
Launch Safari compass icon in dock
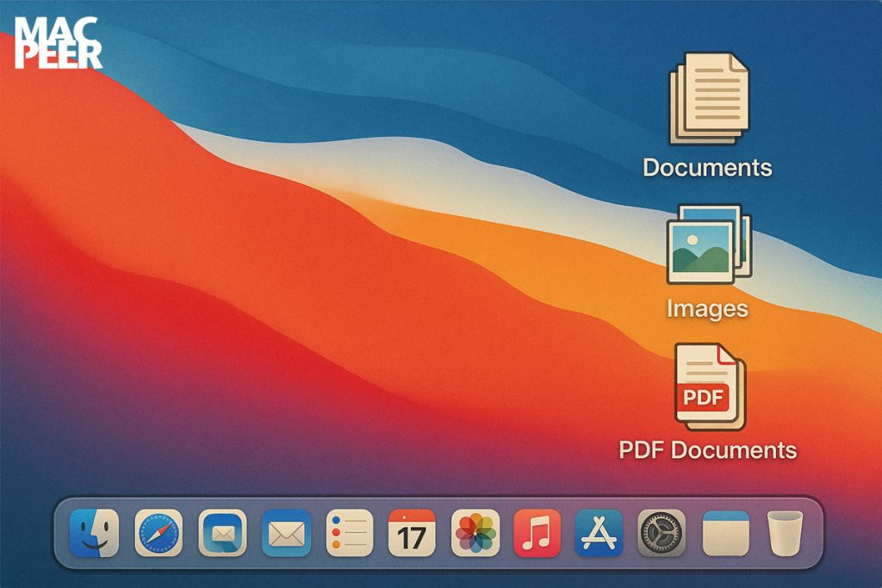[x=158, y=532]
